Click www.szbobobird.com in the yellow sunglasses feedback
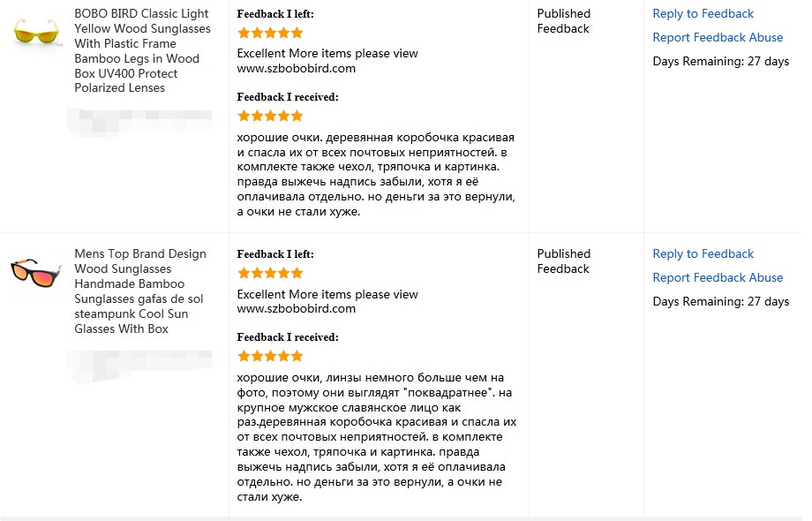Viewport: 812px width, 521px height. coord(297,68)
